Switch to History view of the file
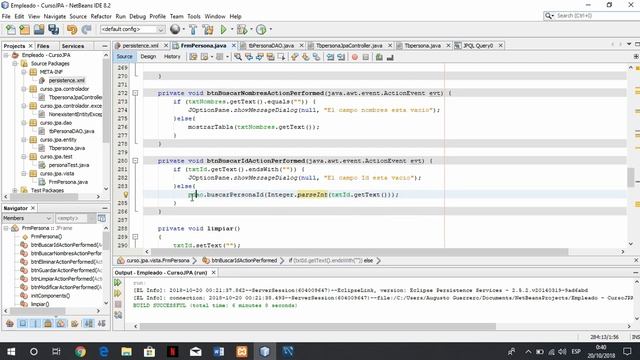The height and width of the screenshot is (360, 640). coord(172,57)
